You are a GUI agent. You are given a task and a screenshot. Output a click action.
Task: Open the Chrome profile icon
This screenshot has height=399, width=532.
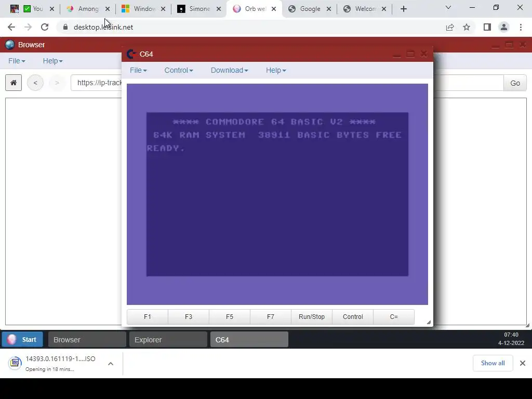click(x=504, y=27)
